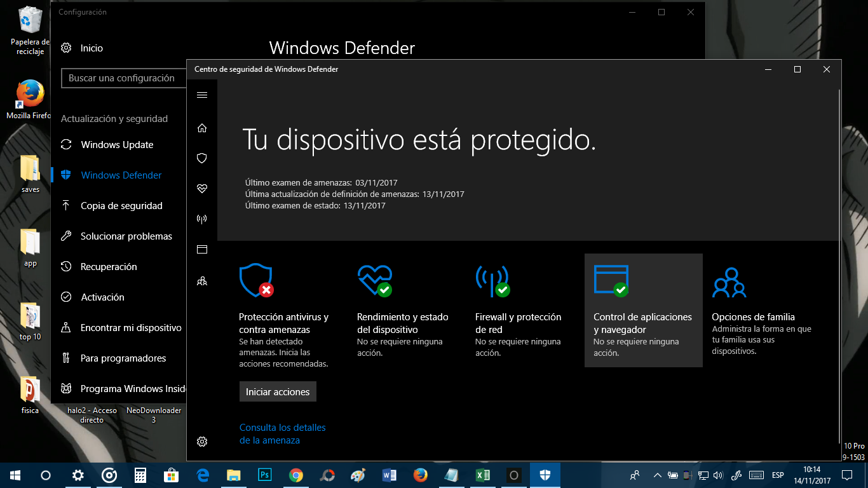Click the Inicio gear icon in Configuración

click(66, 48)
